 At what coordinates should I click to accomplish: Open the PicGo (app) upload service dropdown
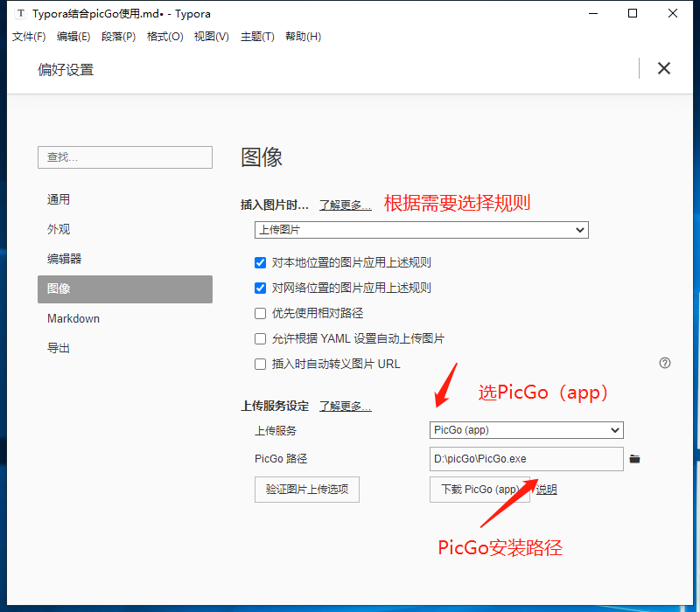(527, 430)
